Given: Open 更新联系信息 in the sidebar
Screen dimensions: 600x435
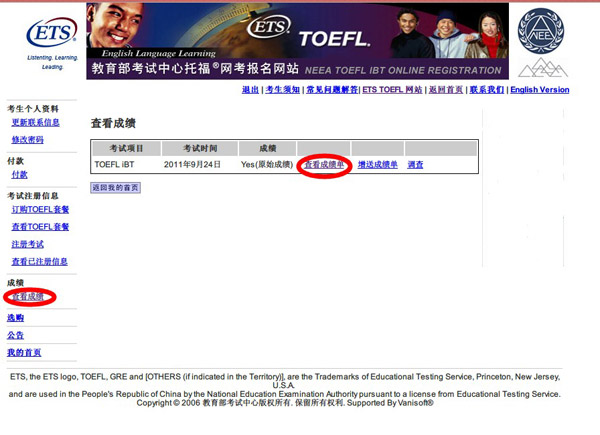Looking at the screenshot, I should click(35, 123).
